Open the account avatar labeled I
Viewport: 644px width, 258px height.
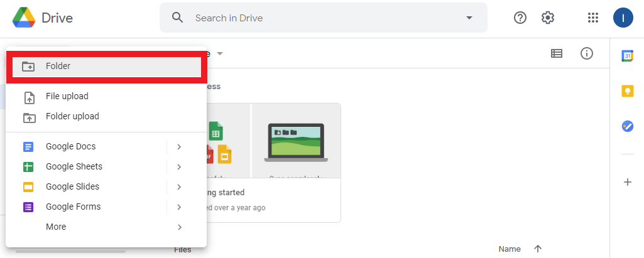623,18
